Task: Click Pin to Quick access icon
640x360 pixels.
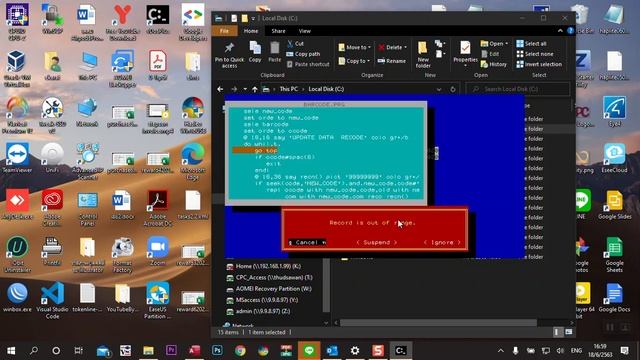Action: [x=229, y=55]
